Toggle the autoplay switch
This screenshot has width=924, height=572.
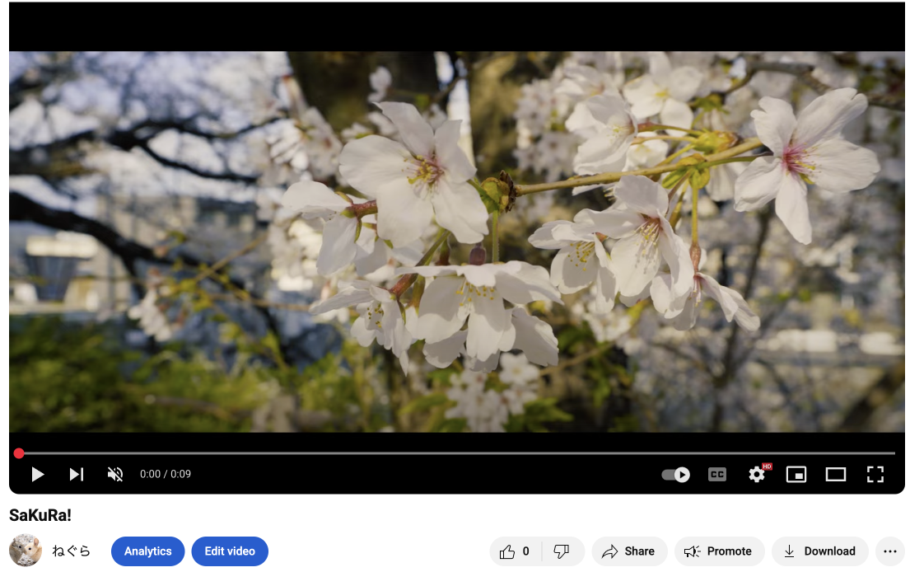pos(676,475)
